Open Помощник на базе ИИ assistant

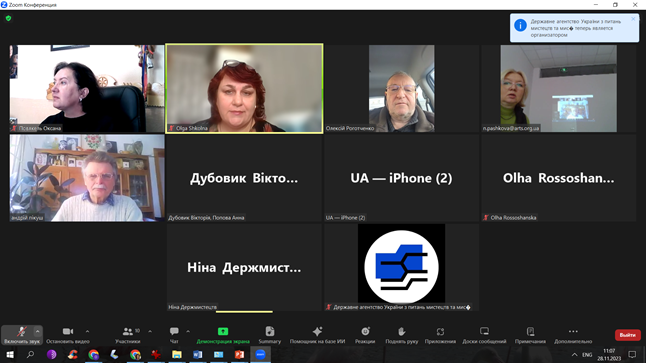pyautogui.click(x=317, y=335)
